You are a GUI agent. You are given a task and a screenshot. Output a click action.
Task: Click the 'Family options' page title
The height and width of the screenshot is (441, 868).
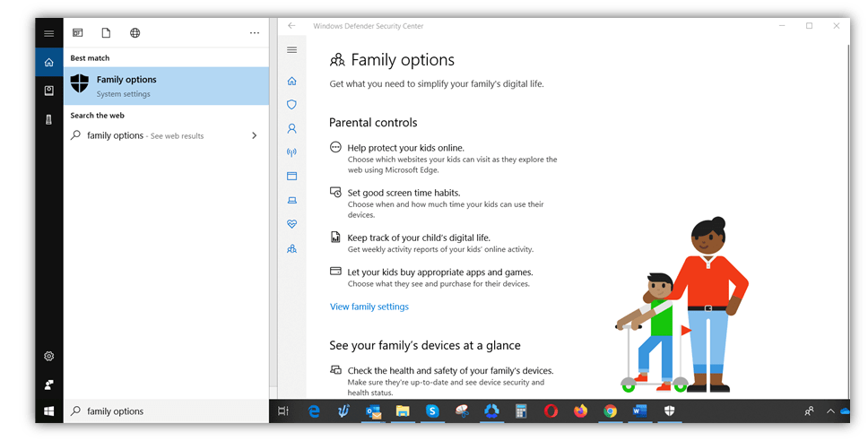click(403, 60)
